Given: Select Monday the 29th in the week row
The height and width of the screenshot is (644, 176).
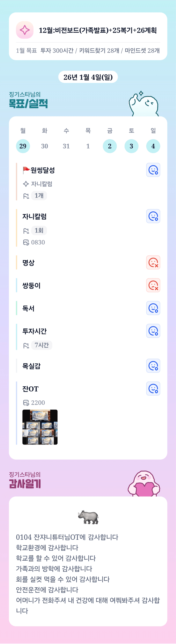Looking at the screenshot, I should coord(23,146).
